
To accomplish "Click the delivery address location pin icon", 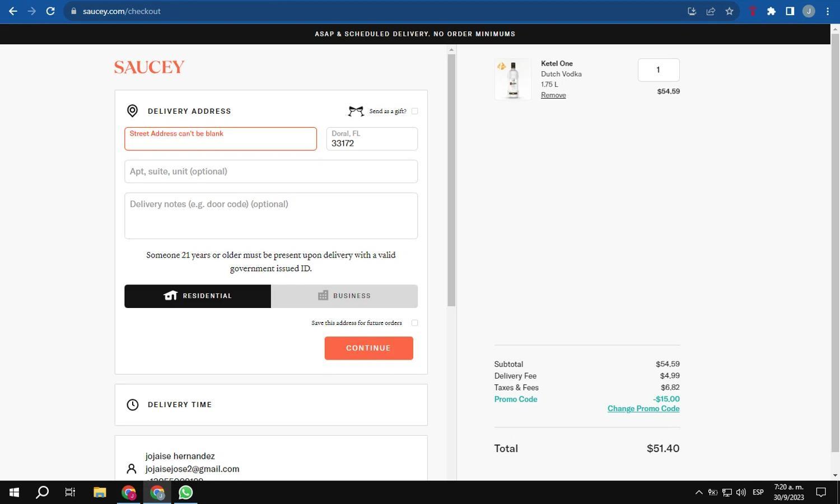I will coord(132,111).
